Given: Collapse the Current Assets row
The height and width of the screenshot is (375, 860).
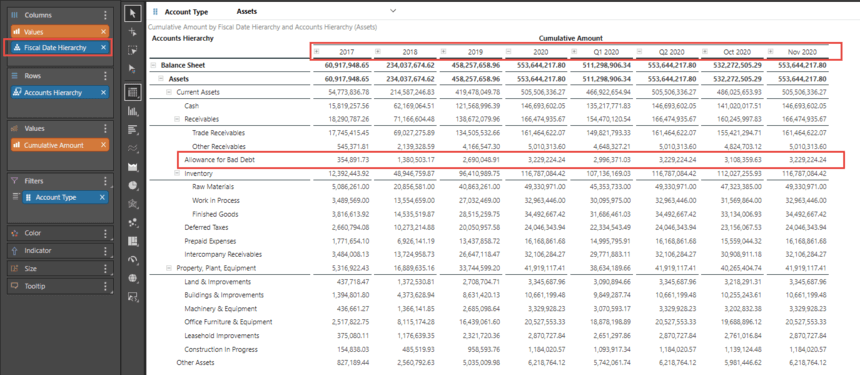Looking at the screenshot, I should [x=169, y=92].
